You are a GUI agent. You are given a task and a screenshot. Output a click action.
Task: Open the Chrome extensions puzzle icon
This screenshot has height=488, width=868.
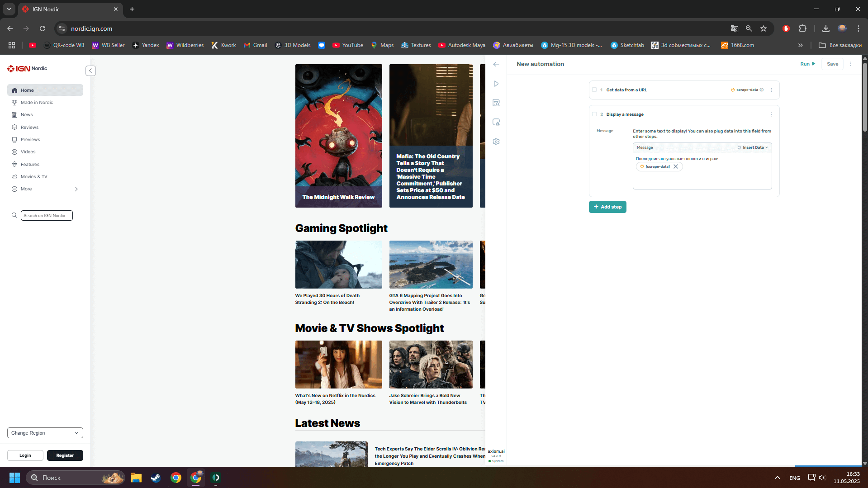click(802, 28)
